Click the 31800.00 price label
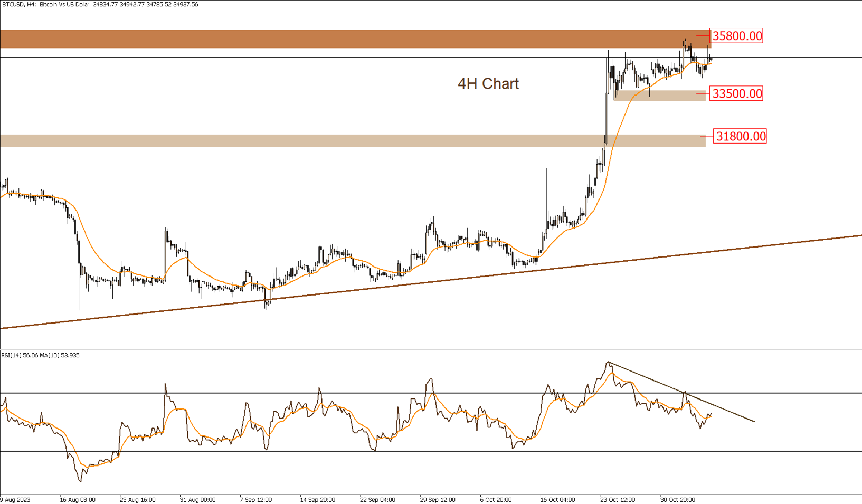 tap(740, 137)
